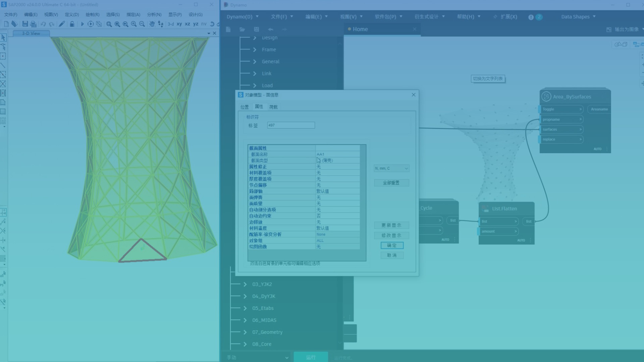Open the N, mm, C units dropdown
Screen dimensions: 644x362
[391, 168]
